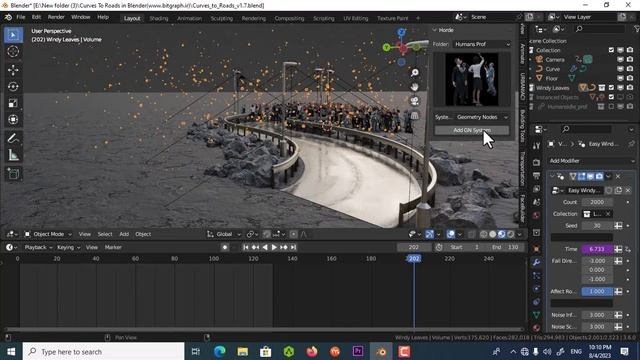Open the viewport Add menu
640x360 pixels.
pyautogui.click(x=124, y=234)
